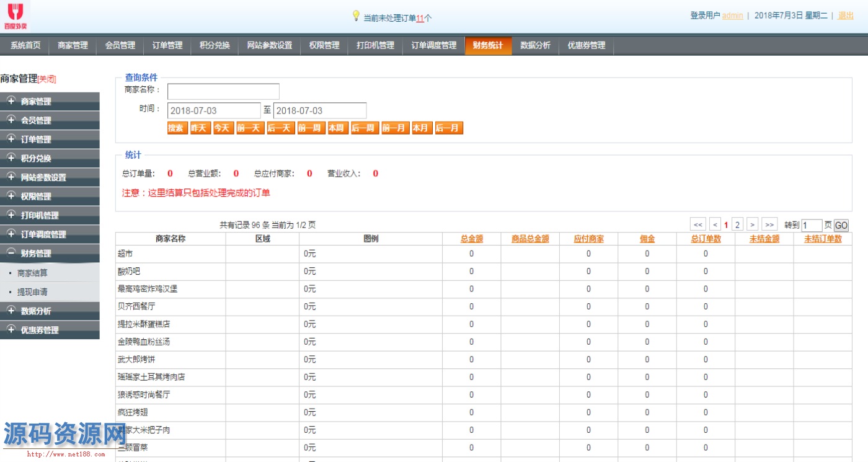Sort by 应付商家 column header
Viewport: 868px width, 462px height.
(589, 239)
